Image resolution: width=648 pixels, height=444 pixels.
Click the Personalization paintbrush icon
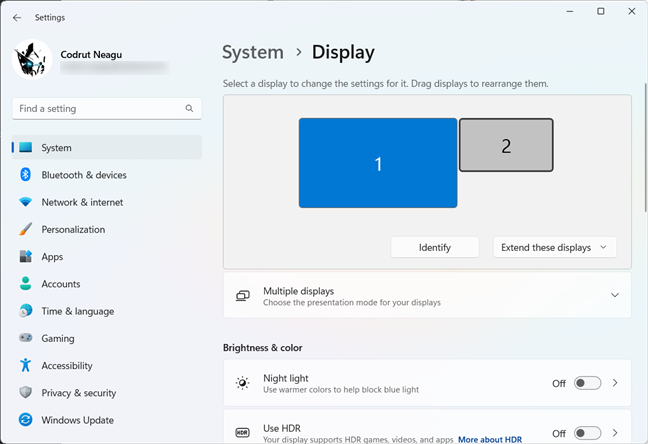click(26, 229)
